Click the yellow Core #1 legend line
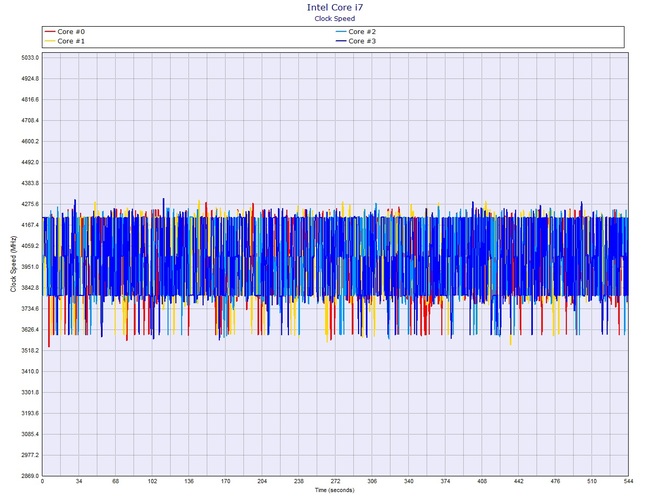The image size is (670, 502). [50, 41]
